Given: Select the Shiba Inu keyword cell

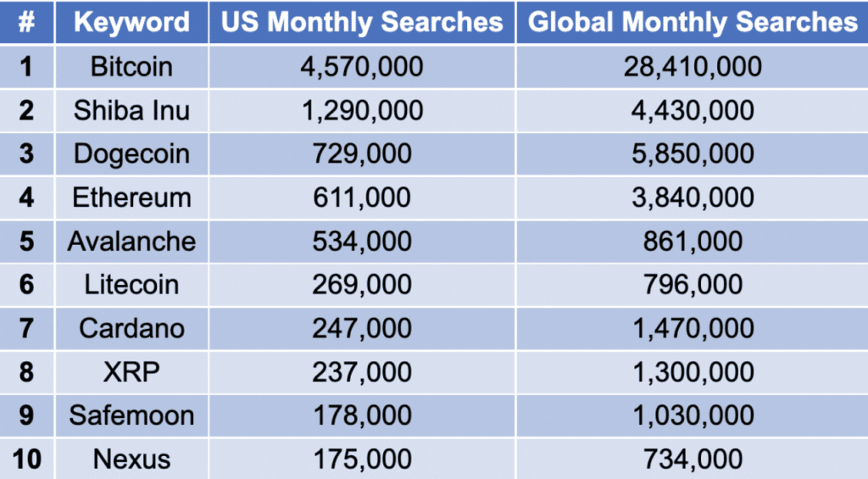Looking at the screenshot, I should [x=131, y=110].
